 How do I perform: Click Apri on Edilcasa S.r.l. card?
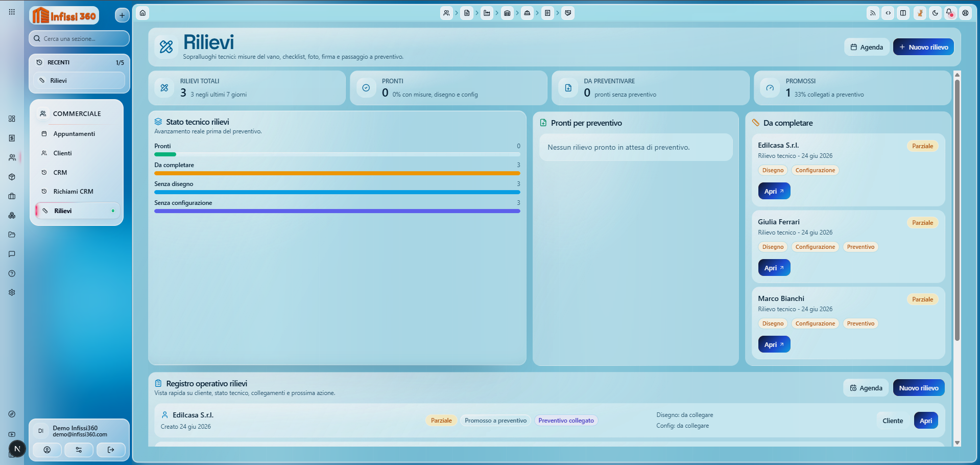coord(774,191)
